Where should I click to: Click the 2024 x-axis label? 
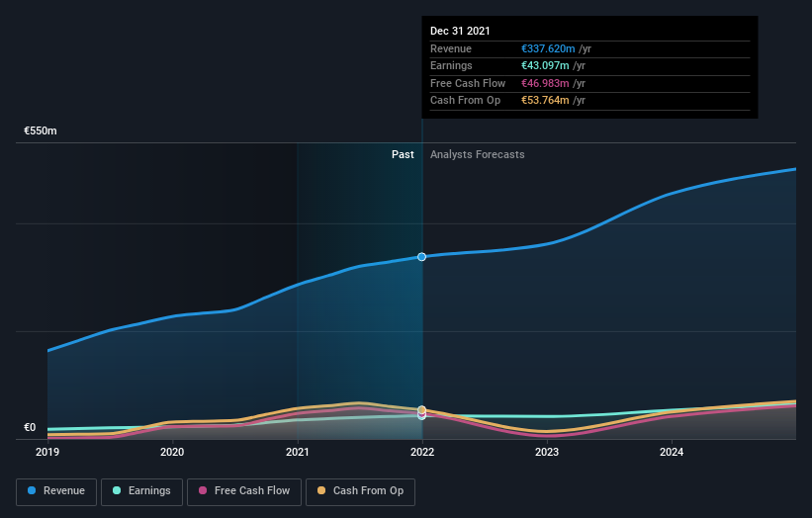point(672,453)
